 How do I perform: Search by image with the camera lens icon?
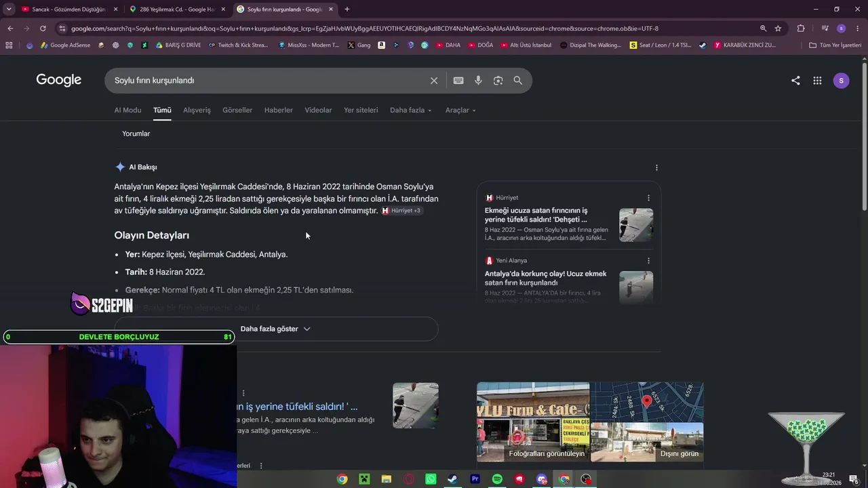pos(498,81)
